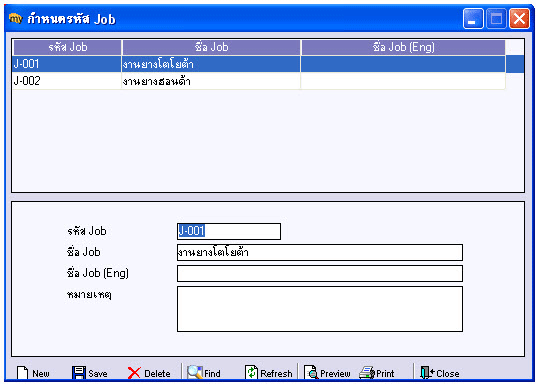The height and width of the screenshot is (388, 539).
Task: Click the empty Eng name cell for J-002
Action: point(403,81)
